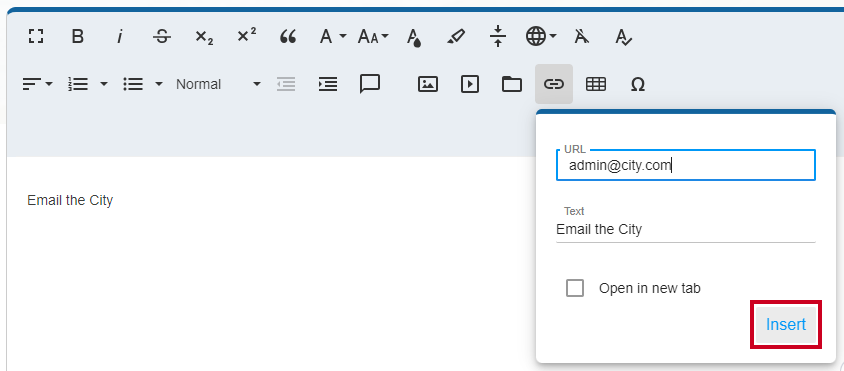Clear text formatting

click(581, 37)
